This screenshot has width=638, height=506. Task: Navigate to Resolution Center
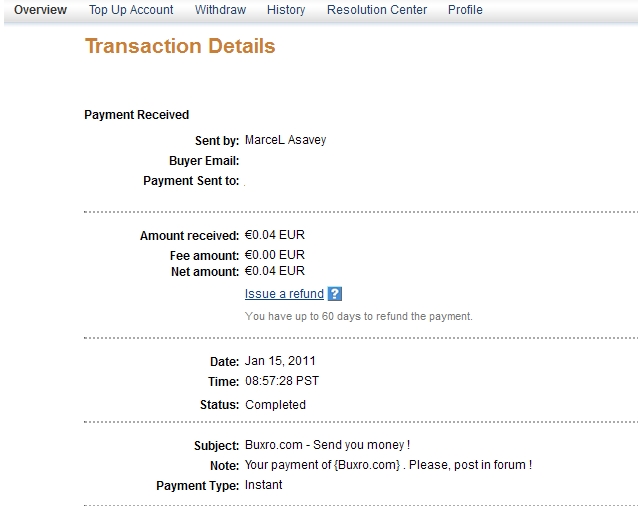[377, 10]
